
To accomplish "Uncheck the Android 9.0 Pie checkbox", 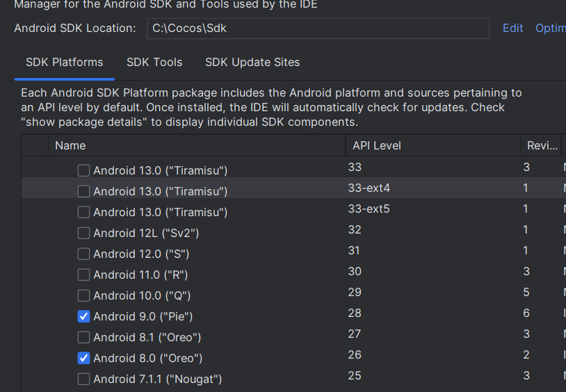I will 83,316.
